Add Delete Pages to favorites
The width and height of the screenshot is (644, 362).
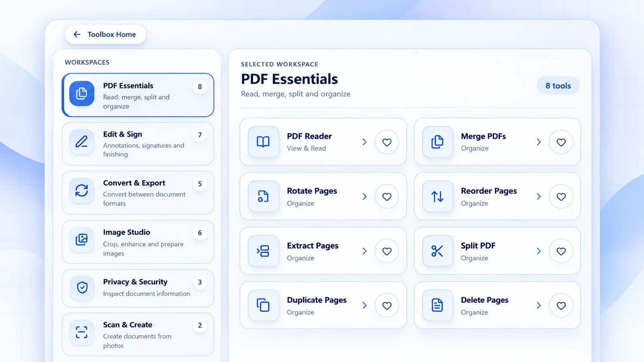pyautogui.click(x=561, y=306)
